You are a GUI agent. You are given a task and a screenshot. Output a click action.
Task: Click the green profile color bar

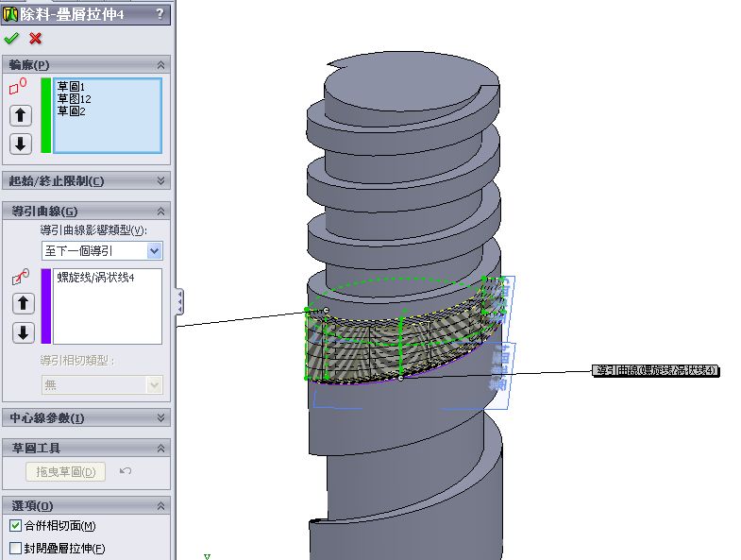click(x=46, y=115)
